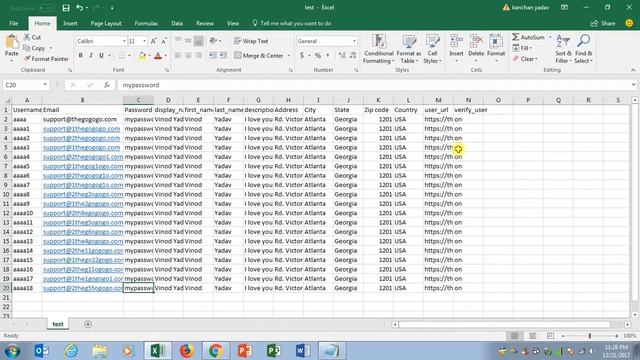The width and height of the screenshot is (640, 360).
Task: Select column N header
Action: coord(468,100)
